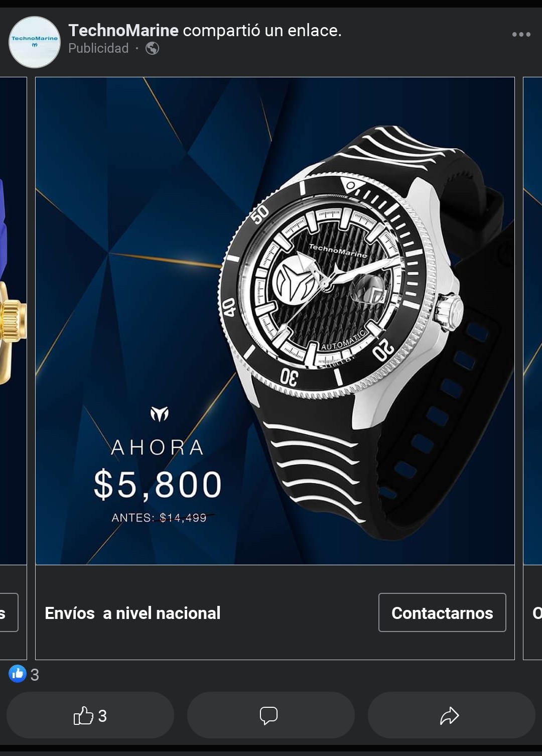This screenshot has width=542, height=756.
Task: Open the next carousel card image
Action: tap(532, 321)
